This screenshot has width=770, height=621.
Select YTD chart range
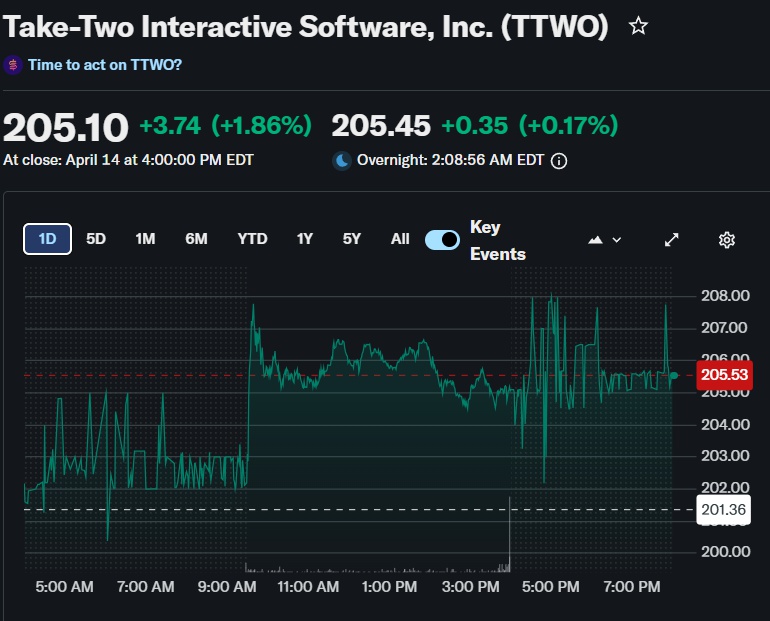pyautogui.click(x=252, y=239)
